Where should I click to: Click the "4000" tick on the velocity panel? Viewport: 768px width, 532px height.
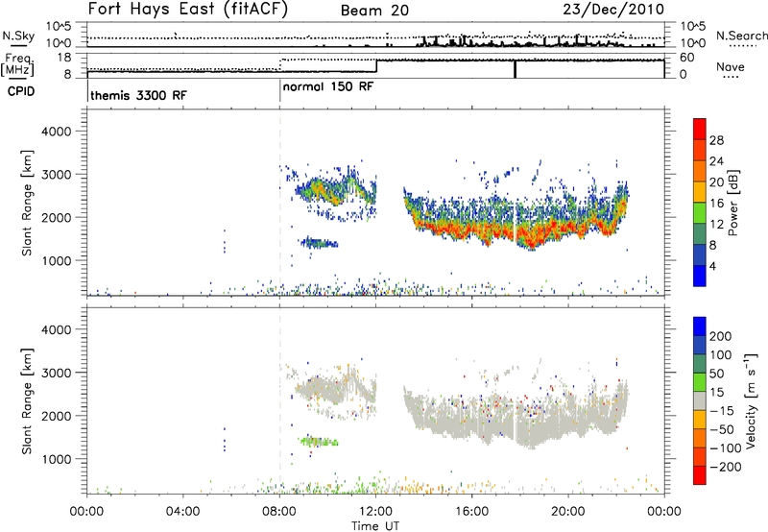[57, 329]
